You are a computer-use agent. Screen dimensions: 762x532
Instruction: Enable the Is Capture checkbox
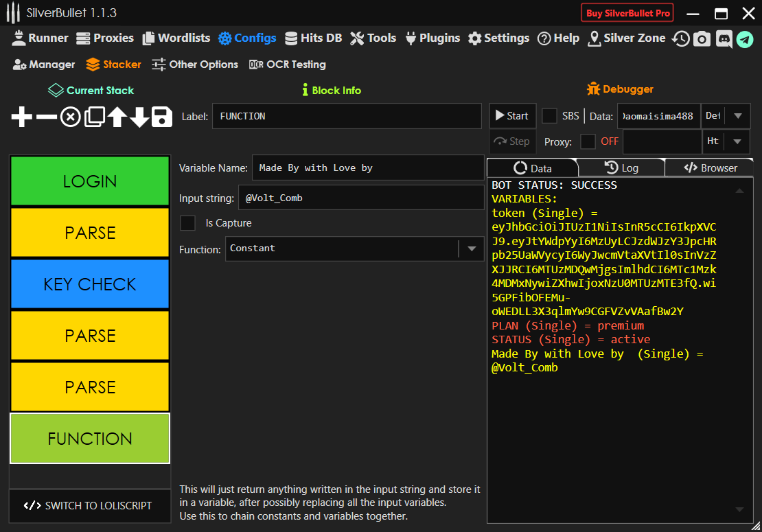[x=187, y=223]
